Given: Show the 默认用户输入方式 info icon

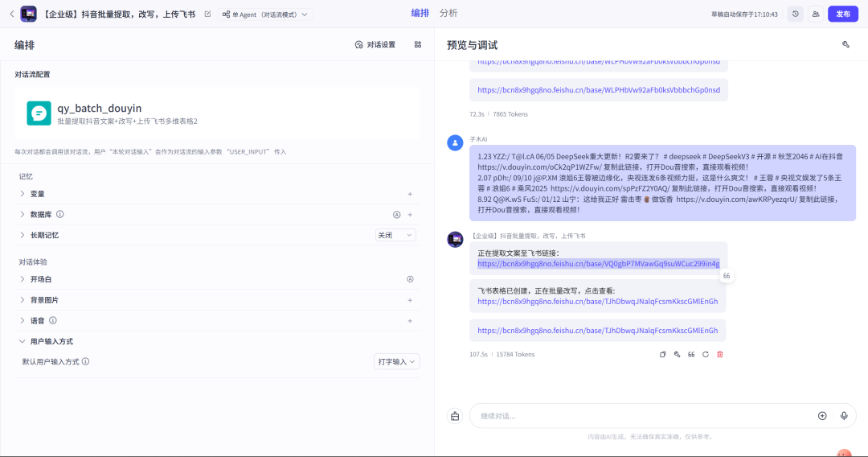Looking at the screenshot, I should [86, 361].
